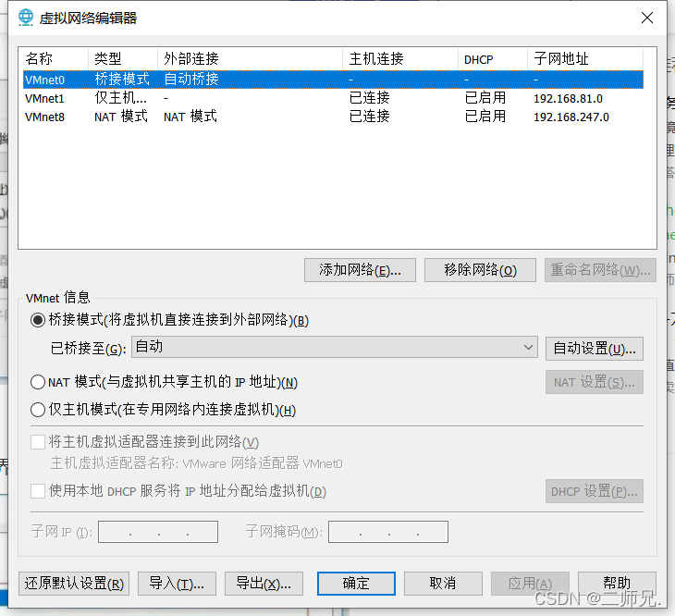
Task: Click the 导出 button
Action: 264,584
